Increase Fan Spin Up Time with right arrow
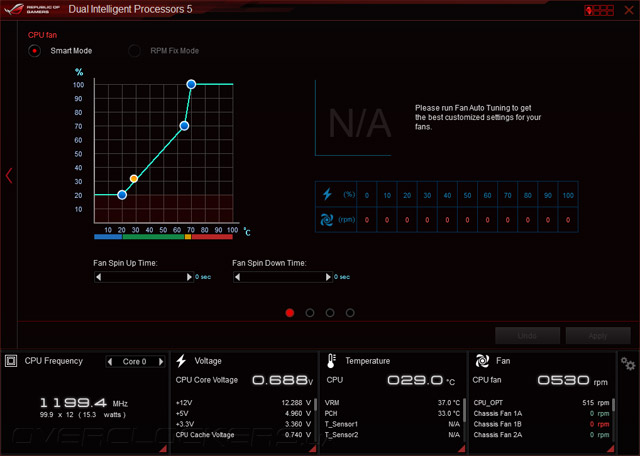Screen dimensions: 640x456 pos(189,277)
